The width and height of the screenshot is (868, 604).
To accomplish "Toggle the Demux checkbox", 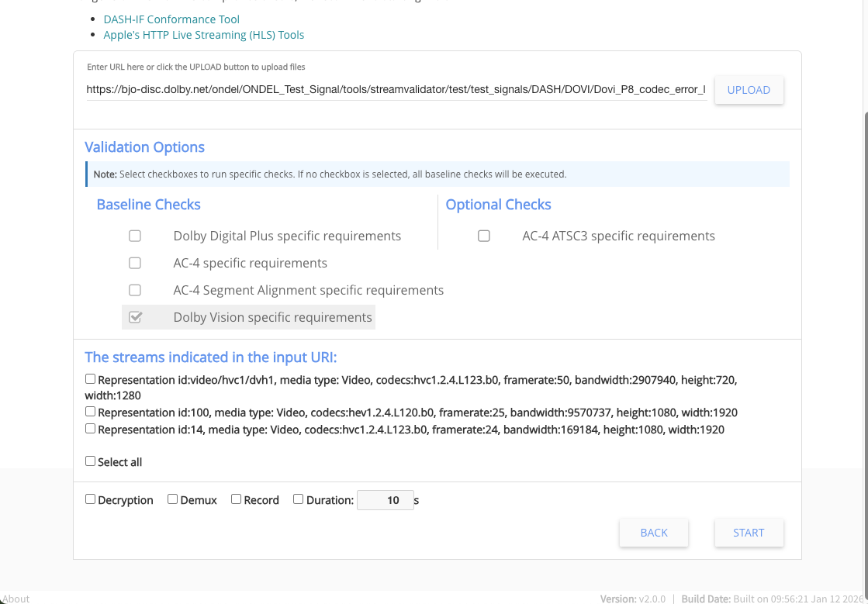I will pos(173,499).
